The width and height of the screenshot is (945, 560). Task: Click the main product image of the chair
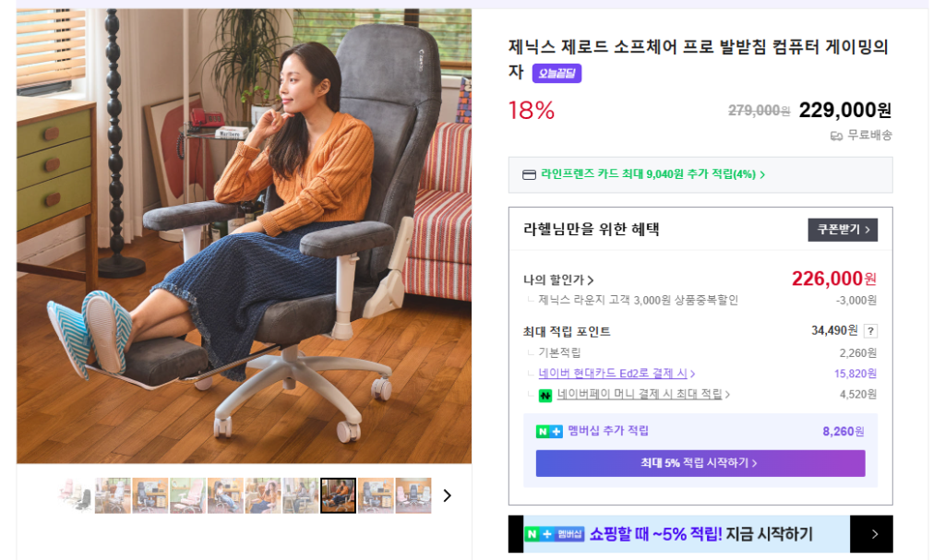click(x=244, y=235)
